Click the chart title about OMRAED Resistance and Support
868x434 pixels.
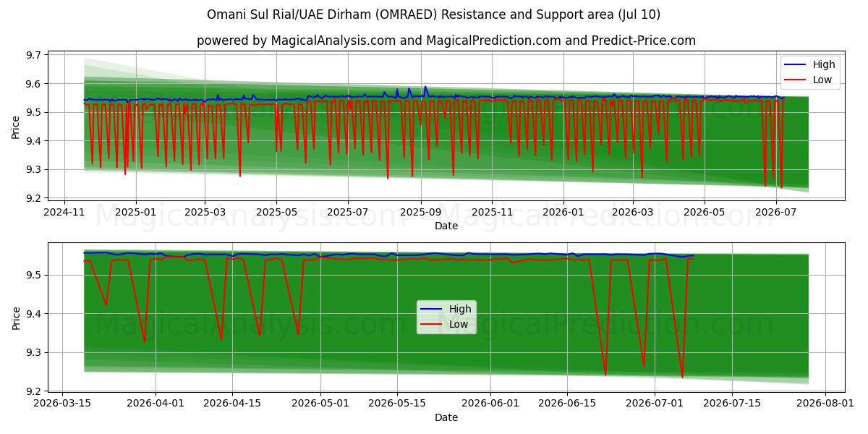coord(433,14)
